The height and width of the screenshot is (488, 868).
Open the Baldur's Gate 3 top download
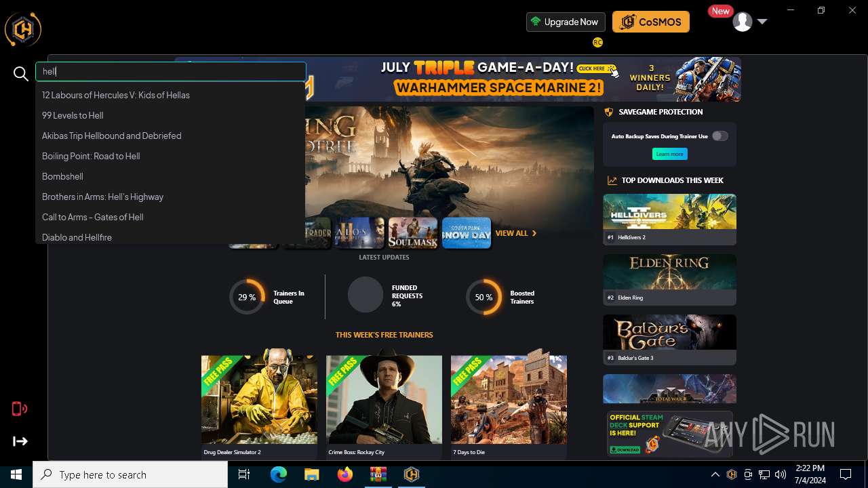click(669, 340)
